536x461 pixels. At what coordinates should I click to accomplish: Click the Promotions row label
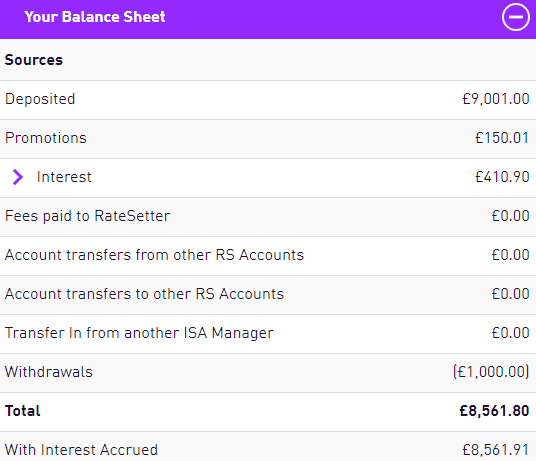[46, 138]
